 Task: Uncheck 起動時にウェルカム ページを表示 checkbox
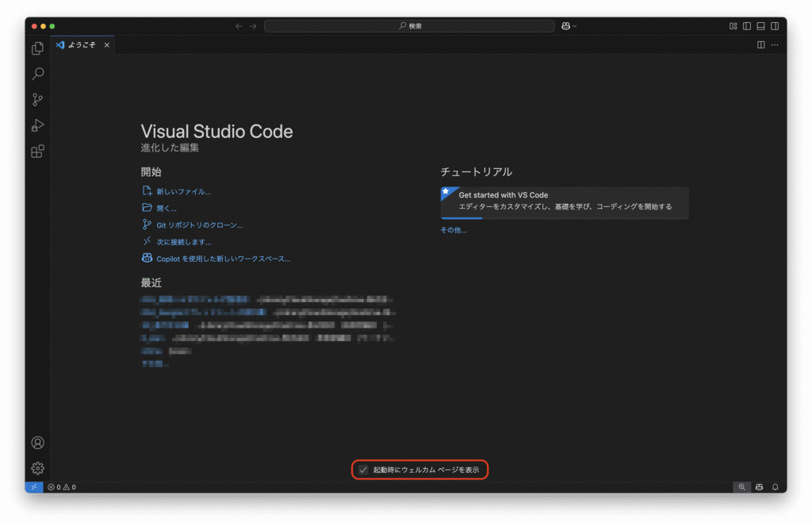tap(363, 470)
